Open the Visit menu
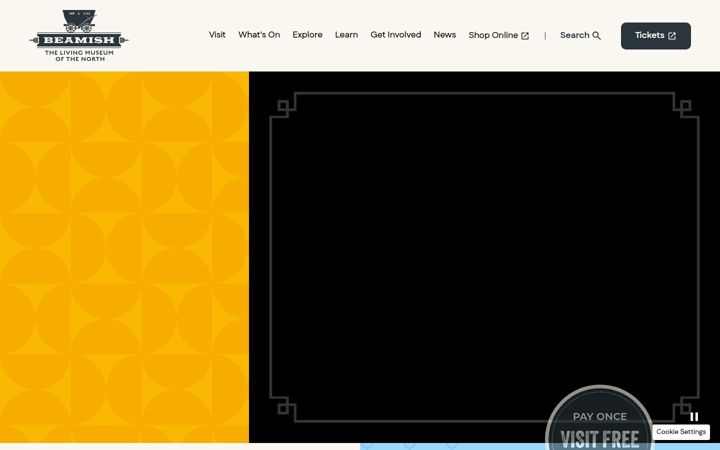Screen dimensions: 720x450 (x=217, y=35)
